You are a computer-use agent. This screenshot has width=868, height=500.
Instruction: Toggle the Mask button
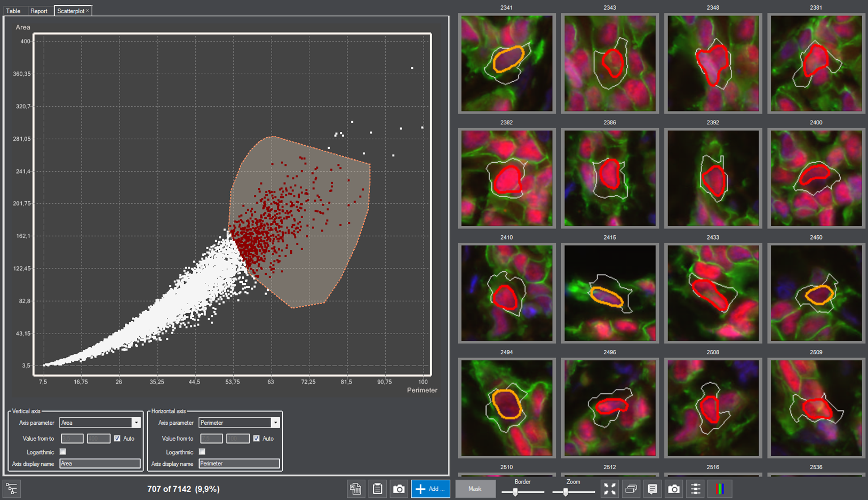tap(475, 489)
